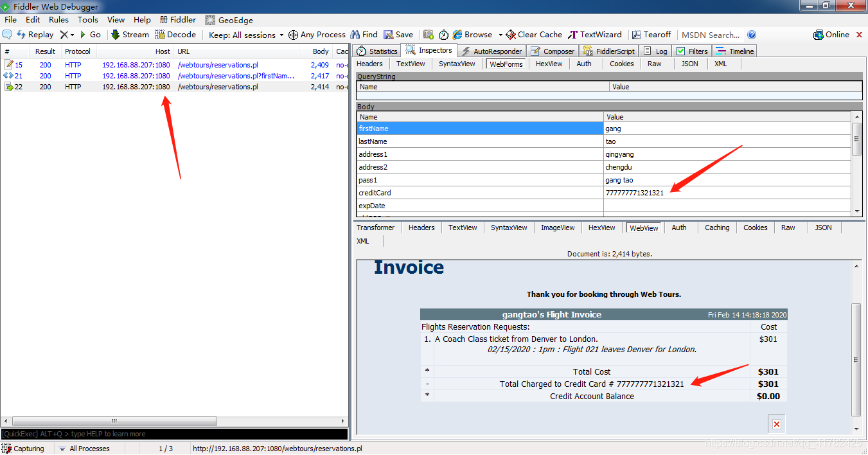The image size is (868, 455).
Task: Click the broken image red X icon
Action: (777, 424)
